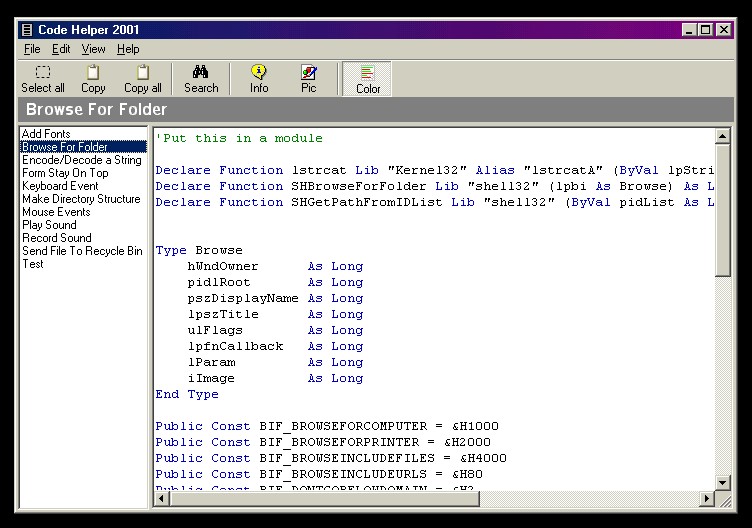This screenshot has width=752, height=528.
Task: Click the pszDisplayName As Long line
Action: click(x=275, y=298)
